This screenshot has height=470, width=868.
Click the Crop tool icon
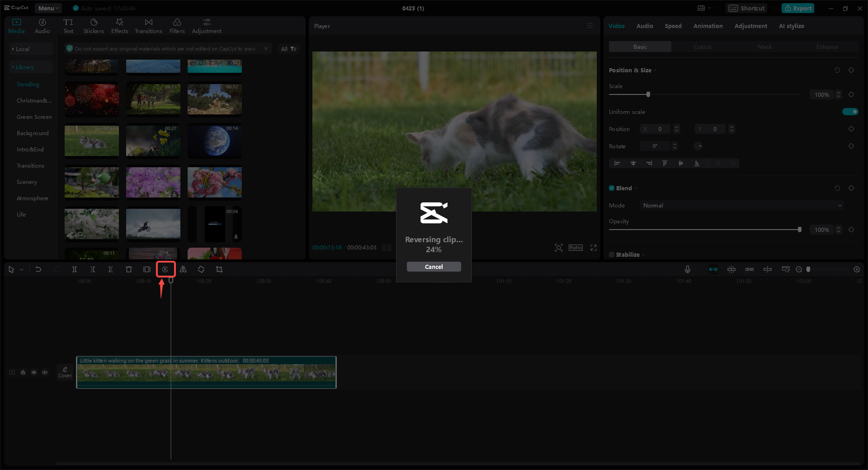[x=219, y=269]
